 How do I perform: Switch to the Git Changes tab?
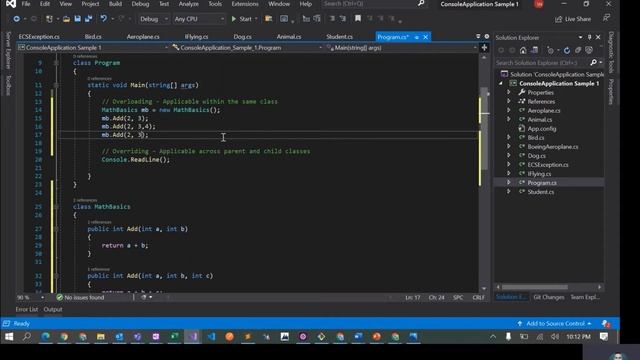[x=549, y=297]
